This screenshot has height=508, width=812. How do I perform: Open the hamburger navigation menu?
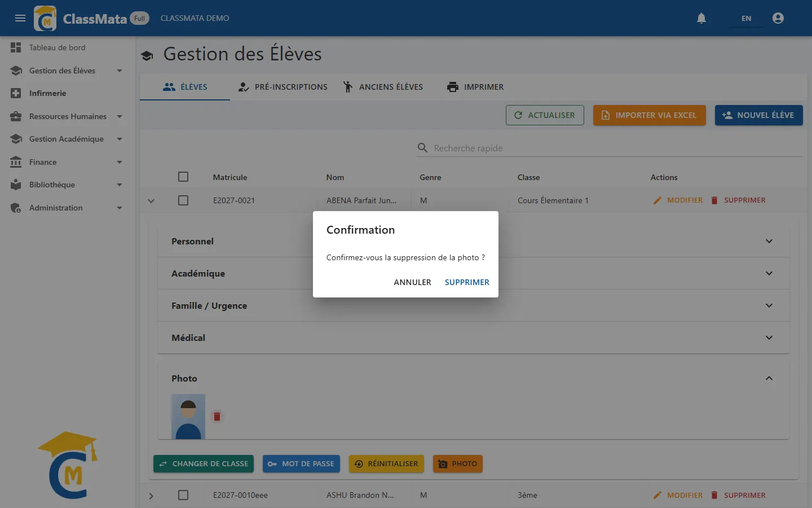tap(20, 18)
